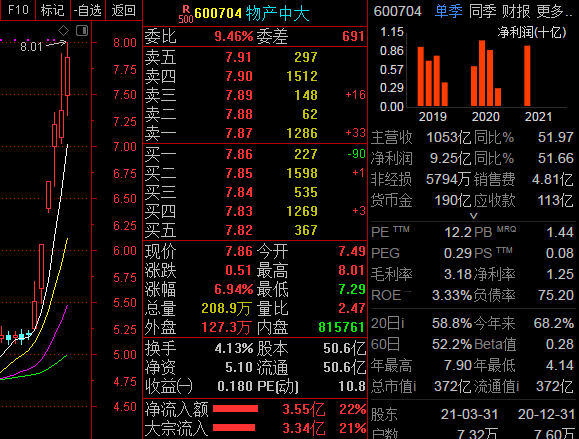Select 买三 price 7.84

[x=239, y=192]
